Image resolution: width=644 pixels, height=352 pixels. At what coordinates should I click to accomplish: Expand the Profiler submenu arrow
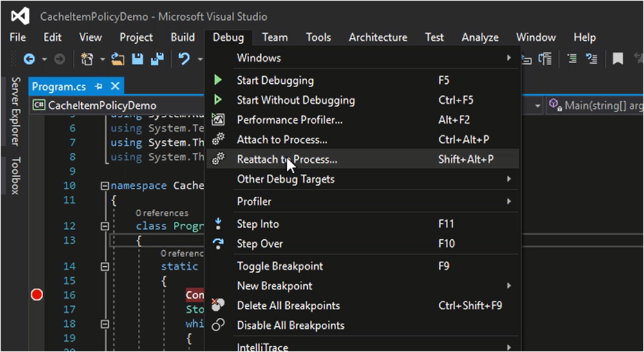(509, 201)
